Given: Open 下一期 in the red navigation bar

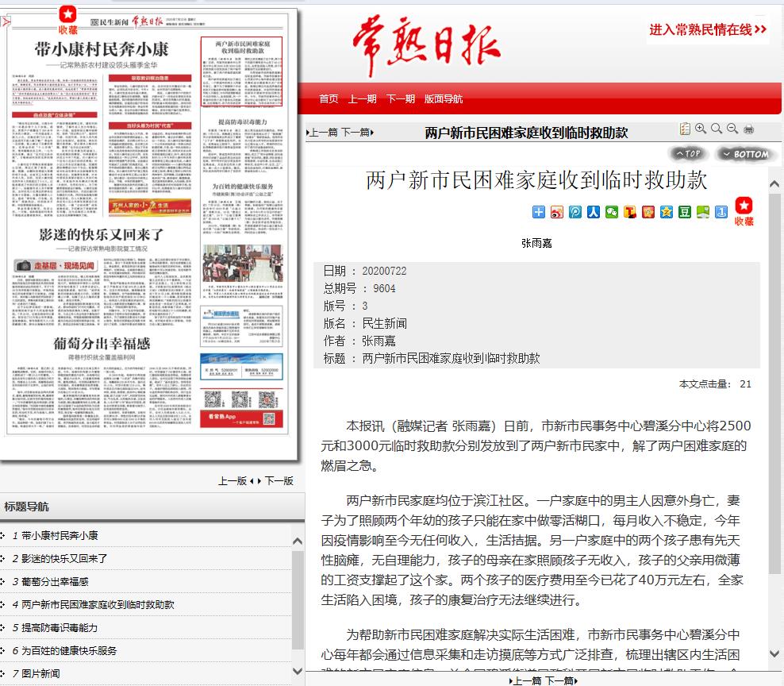Looking at the screenshot, I should 401,99.
